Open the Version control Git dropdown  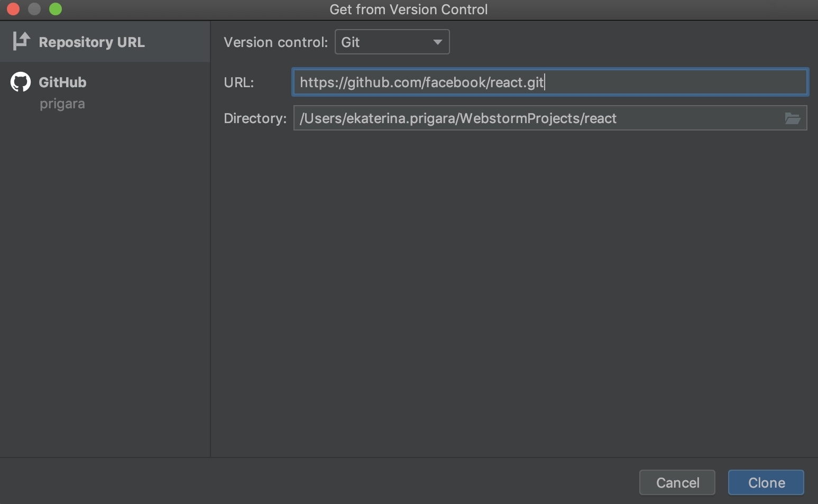(x=392, y=42)
